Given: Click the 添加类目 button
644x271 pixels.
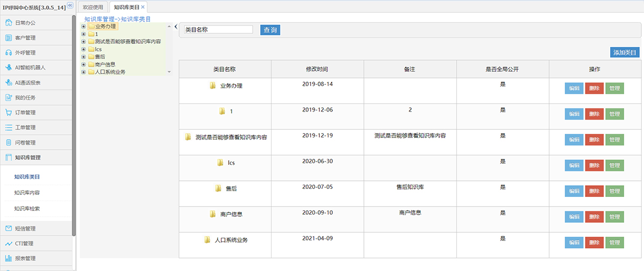Looking at the screenshot, I should pos(625,53).
